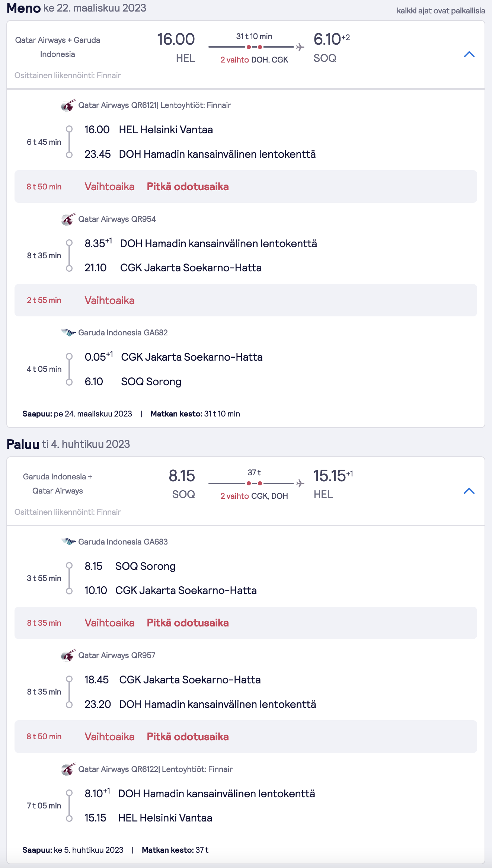This screenshot has width=492, height=868.
Task: Collapse the return flight details chevron
Action: (x=469, y=491)
